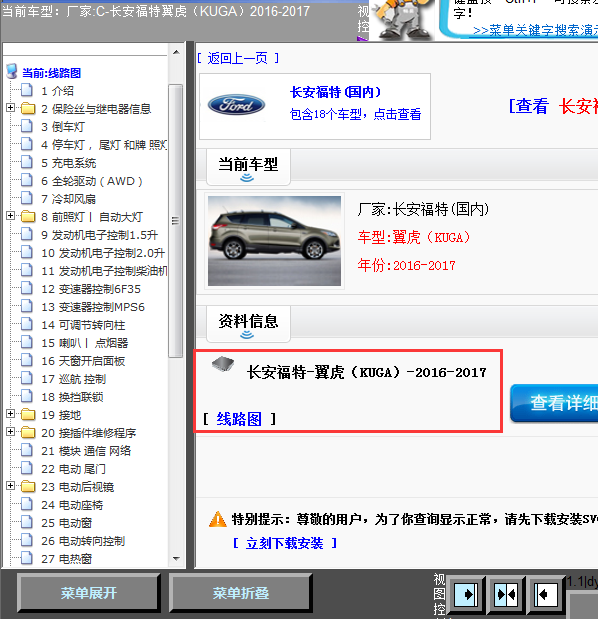Click the 菜单关键字搜索 demo link

point(535,30)
